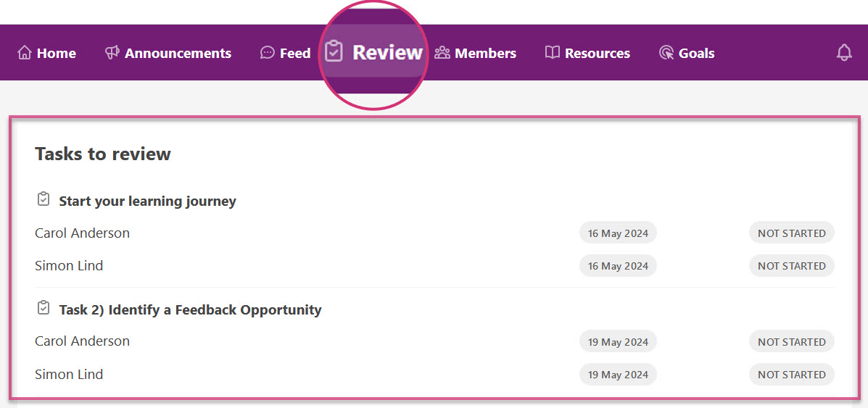This screenshot has width=868, height=408.
Task: Go to the Resources tab
Action: pos(597,53)
